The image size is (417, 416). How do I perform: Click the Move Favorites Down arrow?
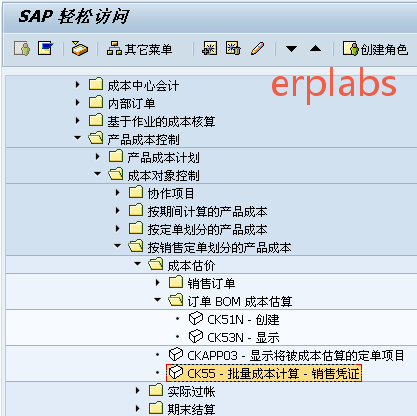click(x=291, y=49)
